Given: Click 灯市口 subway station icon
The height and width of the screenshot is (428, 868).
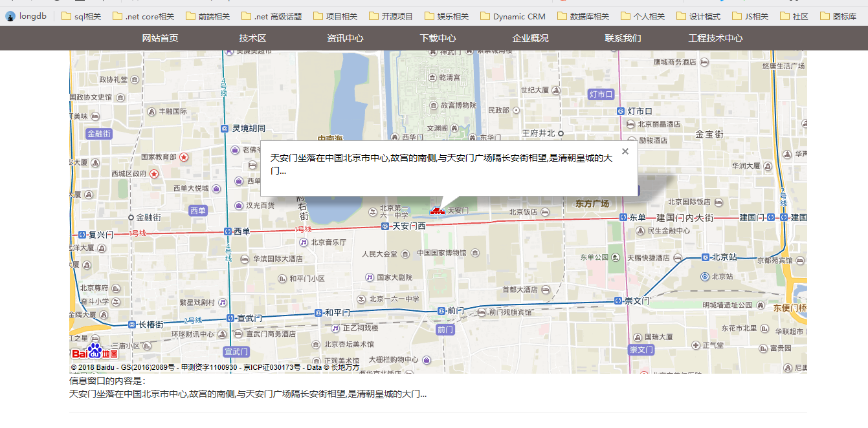Looking at the screenshot, I should (621, 111).
